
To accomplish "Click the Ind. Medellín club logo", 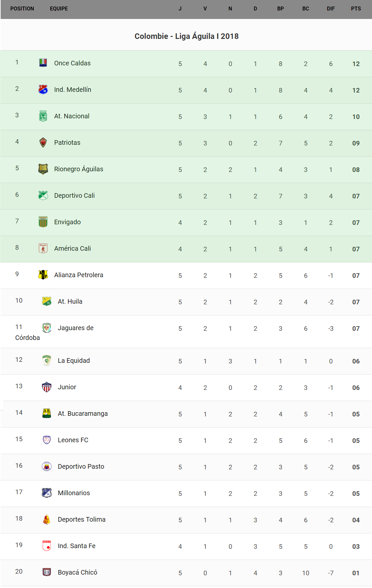I will pyautogui.click(x=43, y=89).
